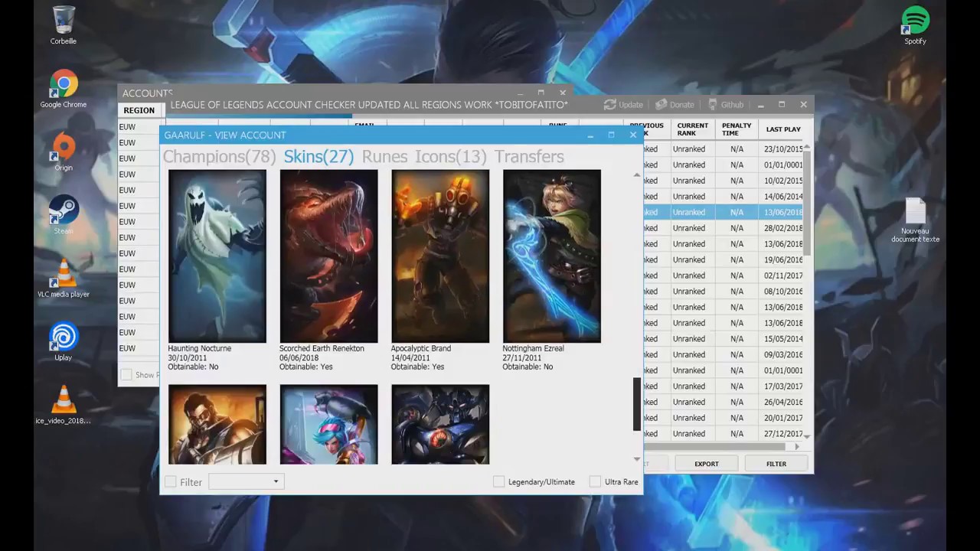Click the pink-haired character skin thumbnail under Scorched Earth Renekton

point(328,425)
